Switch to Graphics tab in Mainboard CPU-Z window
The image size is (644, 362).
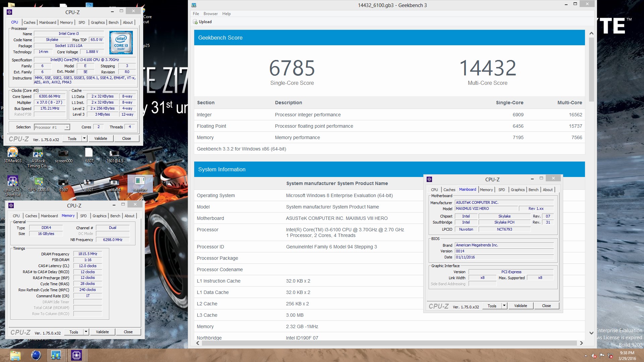tap(518, 190)
